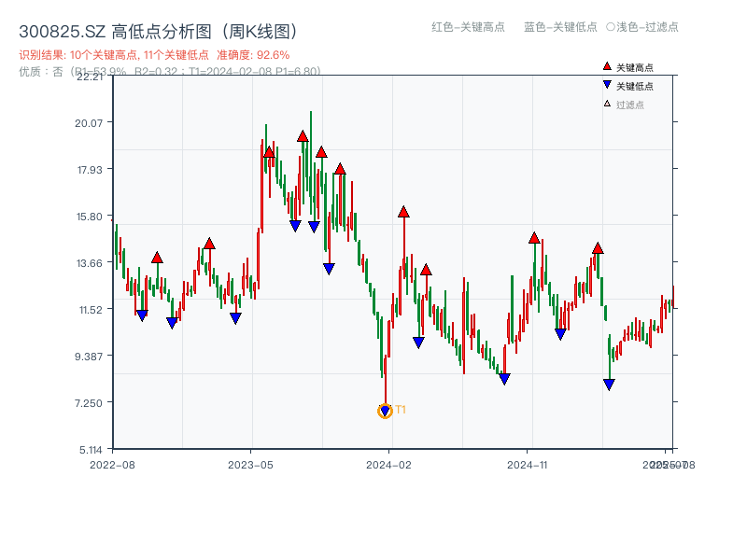This screenshot has height=560, width=747.
Task: Click the red 关键高点 legend triangle
Action: [607, 66]
